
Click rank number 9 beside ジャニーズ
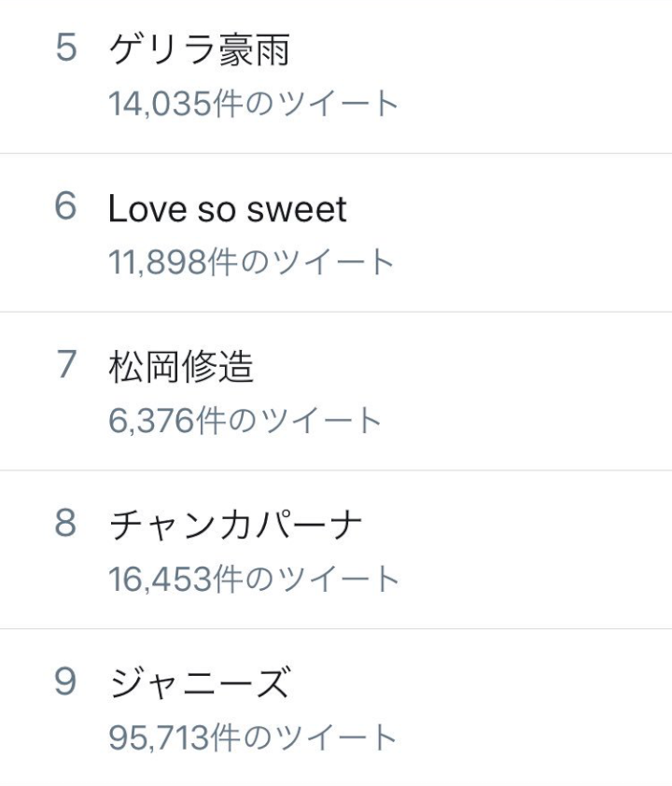coord(65,684)
